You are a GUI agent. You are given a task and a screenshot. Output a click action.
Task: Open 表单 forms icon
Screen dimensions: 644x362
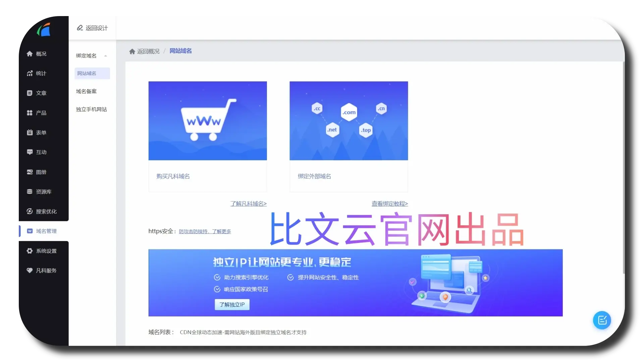click(x=30, y=132)
